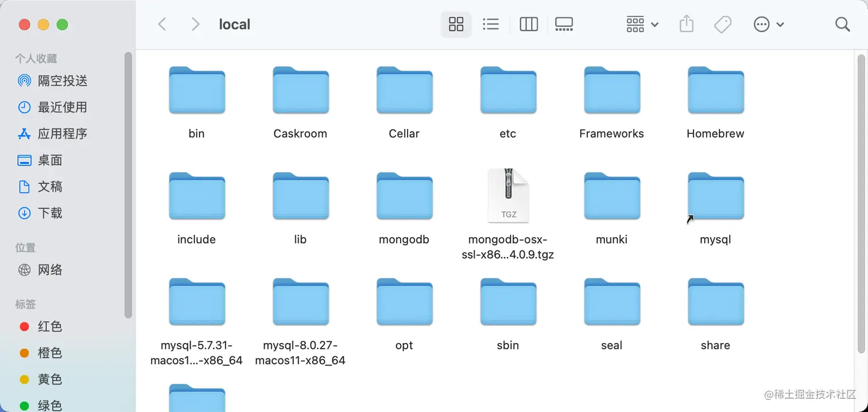Switch to column view
The height and width of the screenshot is (412, 868).
[529, 24]
